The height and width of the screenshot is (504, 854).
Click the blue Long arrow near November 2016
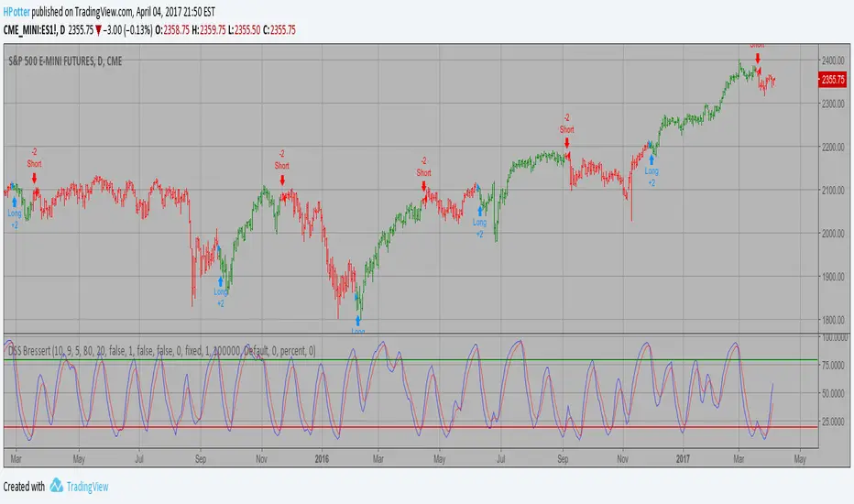click(x=651, y=159)
